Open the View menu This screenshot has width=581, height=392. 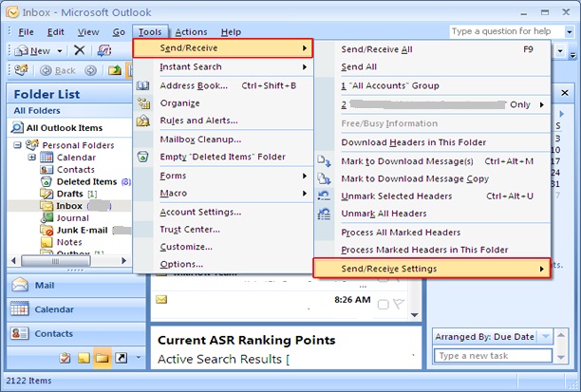coord(88,32)
